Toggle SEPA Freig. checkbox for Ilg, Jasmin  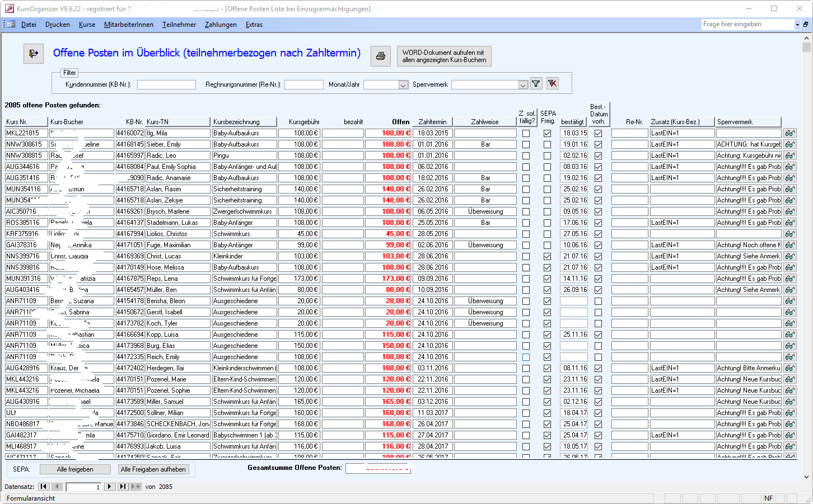[547, 133]
